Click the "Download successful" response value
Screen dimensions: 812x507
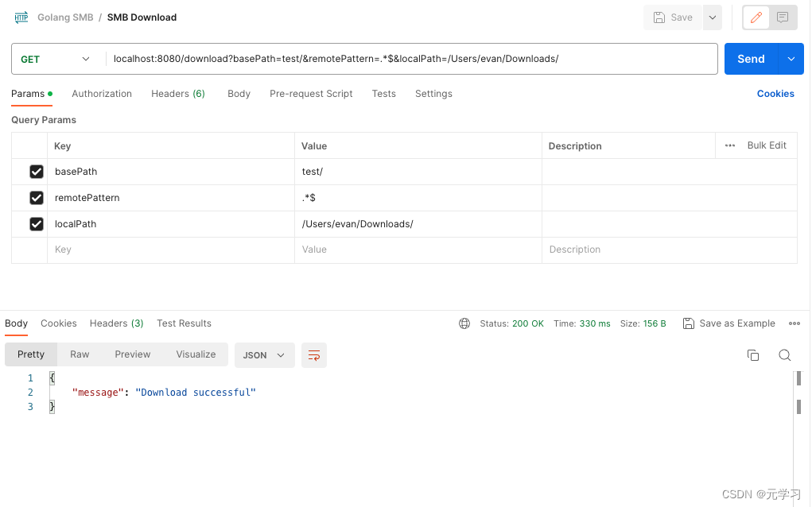[x=195, y=392]
